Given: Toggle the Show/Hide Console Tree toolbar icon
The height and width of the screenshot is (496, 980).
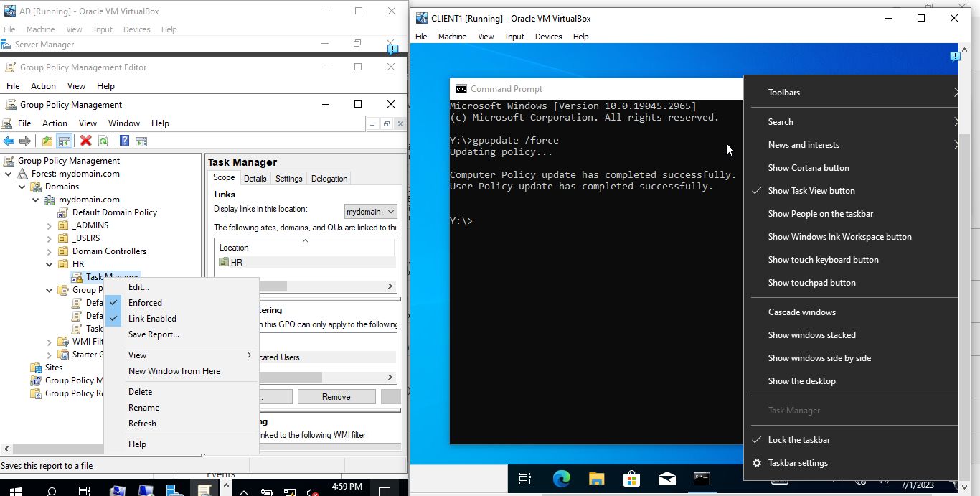Looking at the screenshot, I should (x=64, y=141).
